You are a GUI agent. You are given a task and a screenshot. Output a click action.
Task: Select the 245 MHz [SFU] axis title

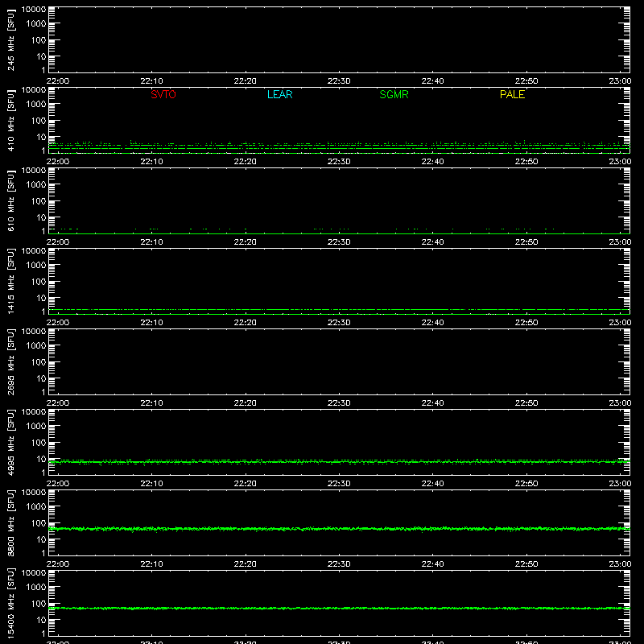tap(10, 40)
